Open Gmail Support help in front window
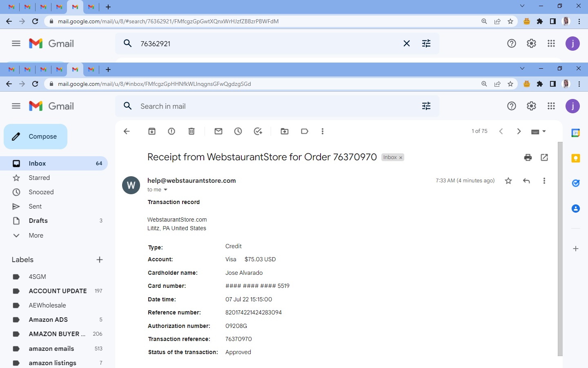 click(x=512, y=106)
